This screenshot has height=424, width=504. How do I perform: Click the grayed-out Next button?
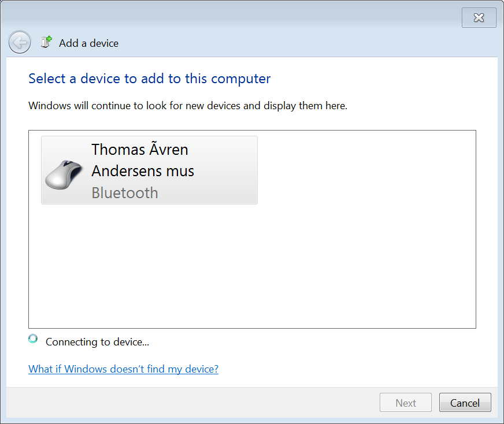406,403
